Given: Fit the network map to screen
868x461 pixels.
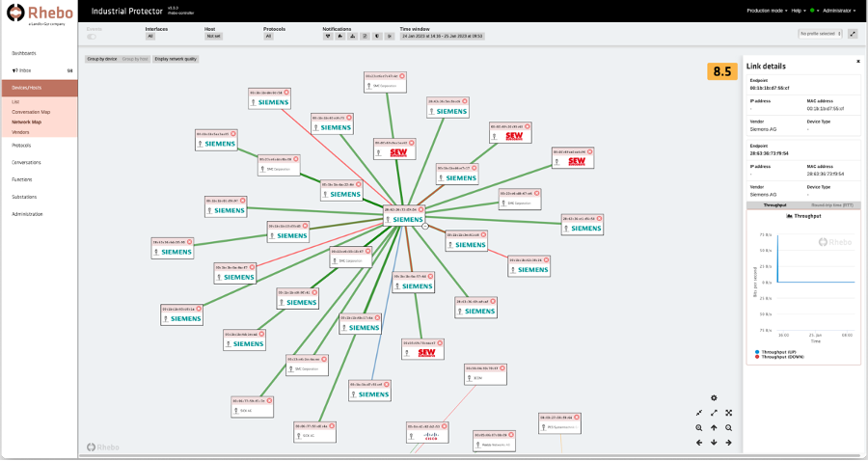Looking at the screenshot, I should coord(728,413).
